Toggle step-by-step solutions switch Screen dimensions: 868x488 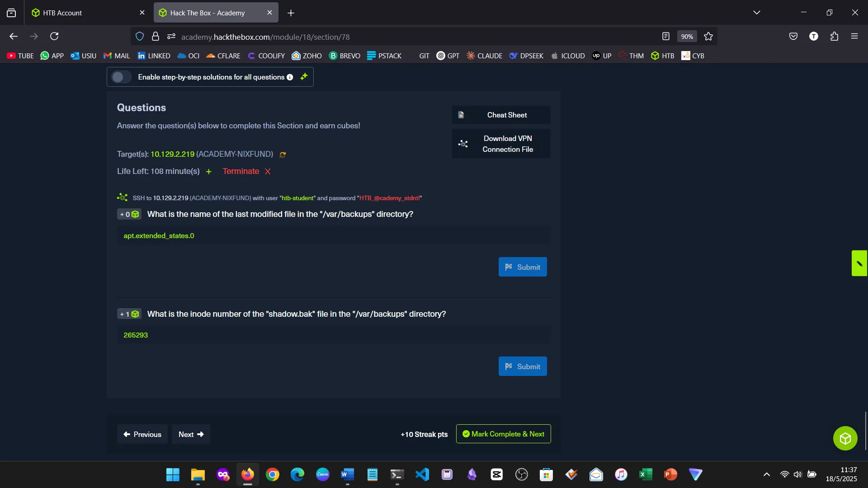tap(121, 77)
